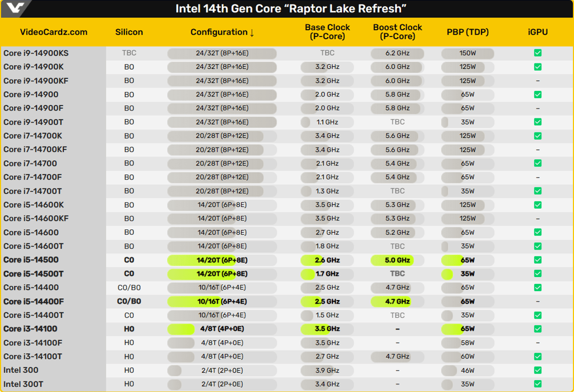Screen dimensions: 574x392
Task: Click the green check icon for Intel 300T
Action: click(538, 384)
